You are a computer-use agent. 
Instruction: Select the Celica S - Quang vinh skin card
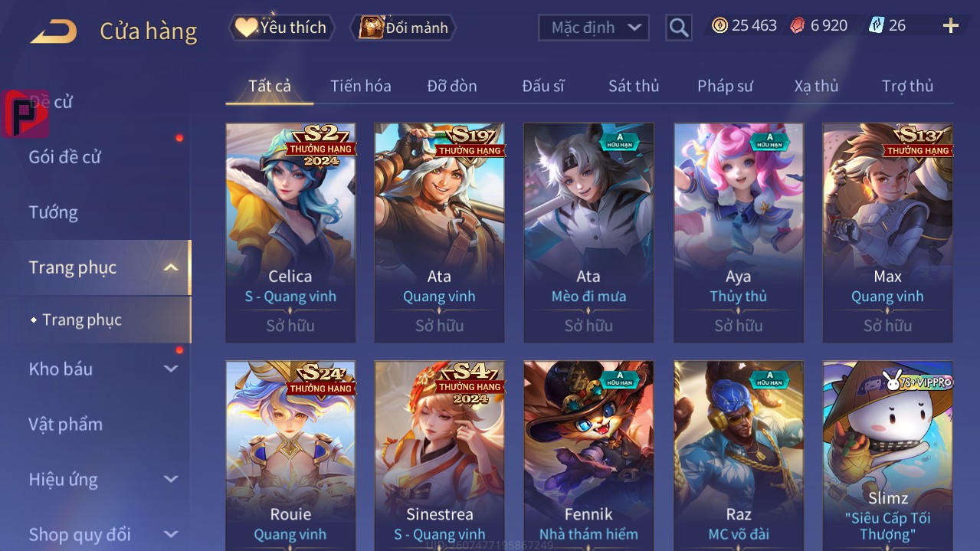tap(290, 233)
